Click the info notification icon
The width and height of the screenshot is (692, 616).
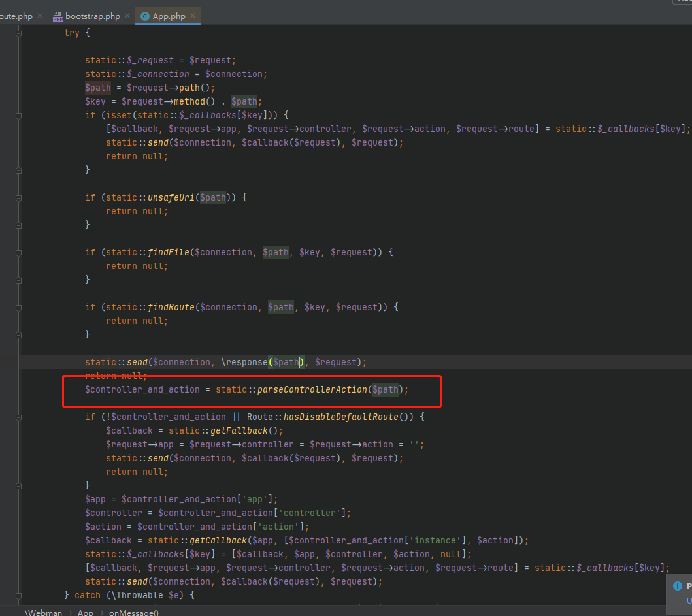point(678,586)
